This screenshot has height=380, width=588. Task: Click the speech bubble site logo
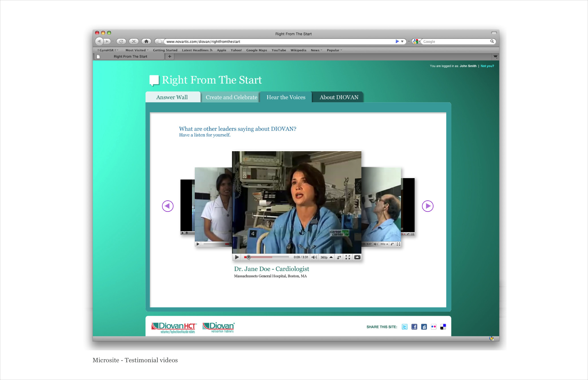[154, 80]
